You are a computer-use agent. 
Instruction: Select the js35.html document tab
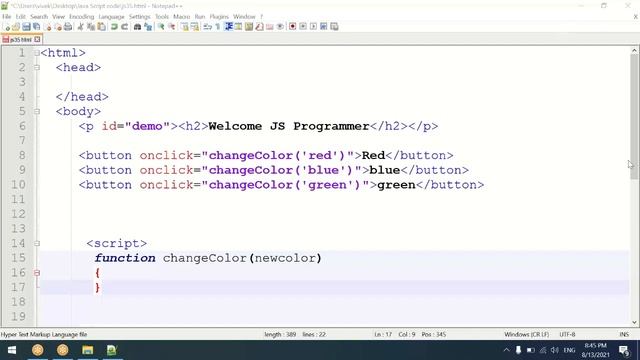click(x=21, y=40)
